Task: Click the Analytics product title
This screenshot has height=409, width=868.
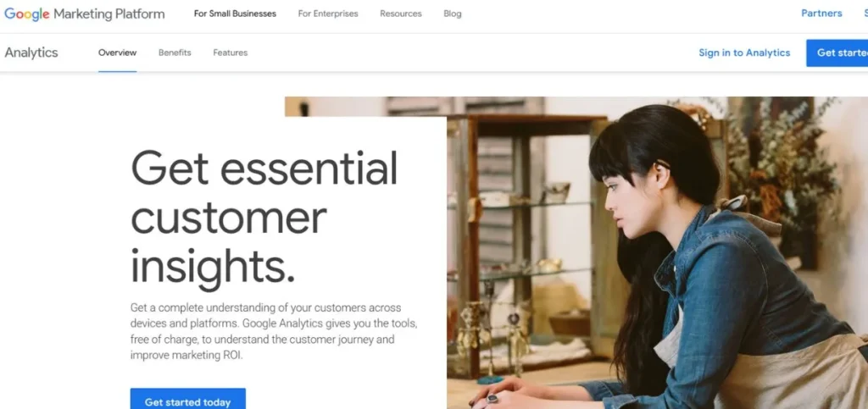Action: [31, 53]
